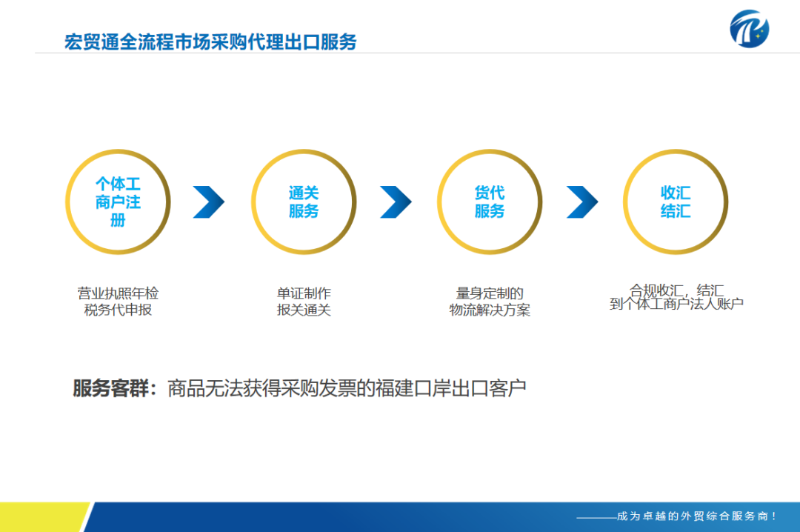
Task: Select the 通关服务 circle icon
Action: pos(302,202)
